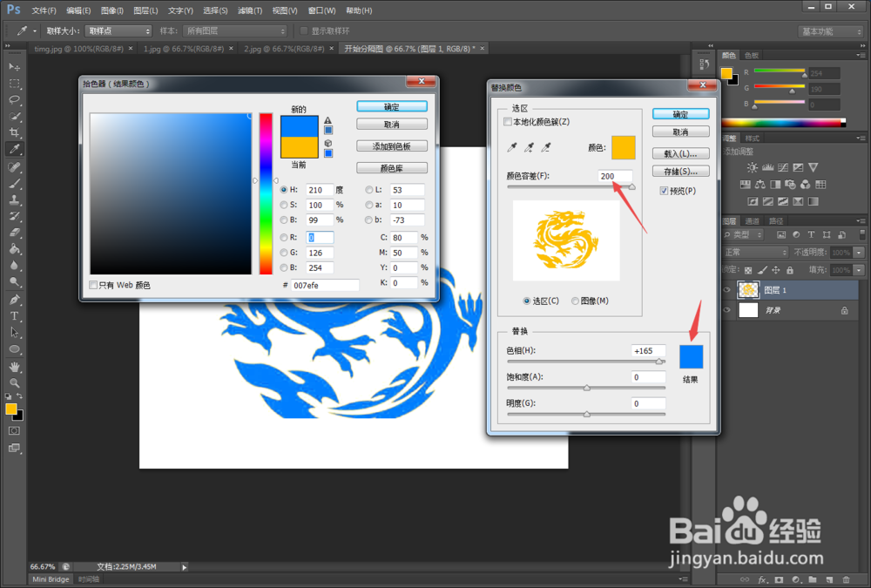Click the hex color field 007efe
The height and width of the screenshot is (588, 871).
(325, 285)
